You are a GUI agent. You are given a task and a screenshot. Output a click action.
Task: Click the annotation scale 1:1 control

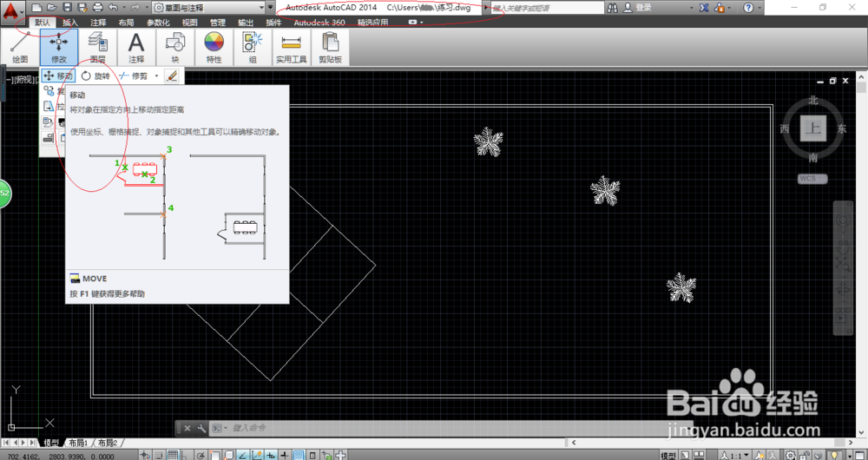pyautogui.click(x=734, y=455)
